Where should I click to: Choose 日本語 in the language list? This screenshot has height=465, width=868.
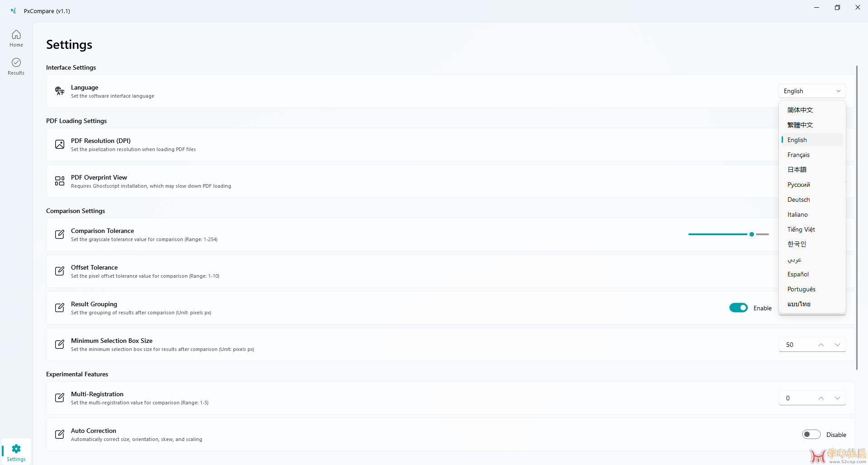797,170
